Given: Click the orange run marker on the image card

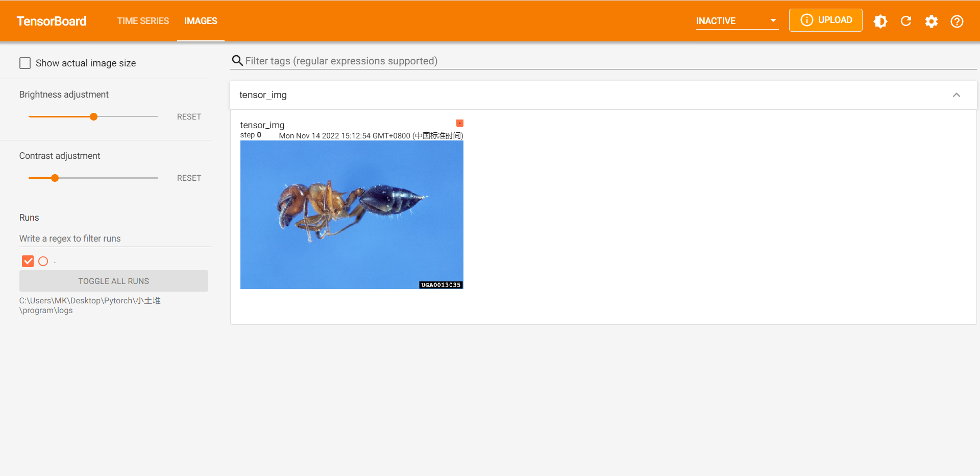Looking at the screenshot, I should [460, 123].
